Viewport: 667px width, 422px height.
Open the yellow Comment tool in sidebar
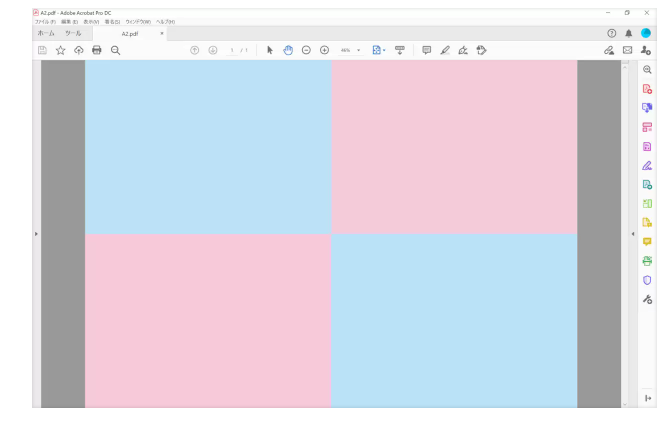pyautogui.click(x=647, y=241)
